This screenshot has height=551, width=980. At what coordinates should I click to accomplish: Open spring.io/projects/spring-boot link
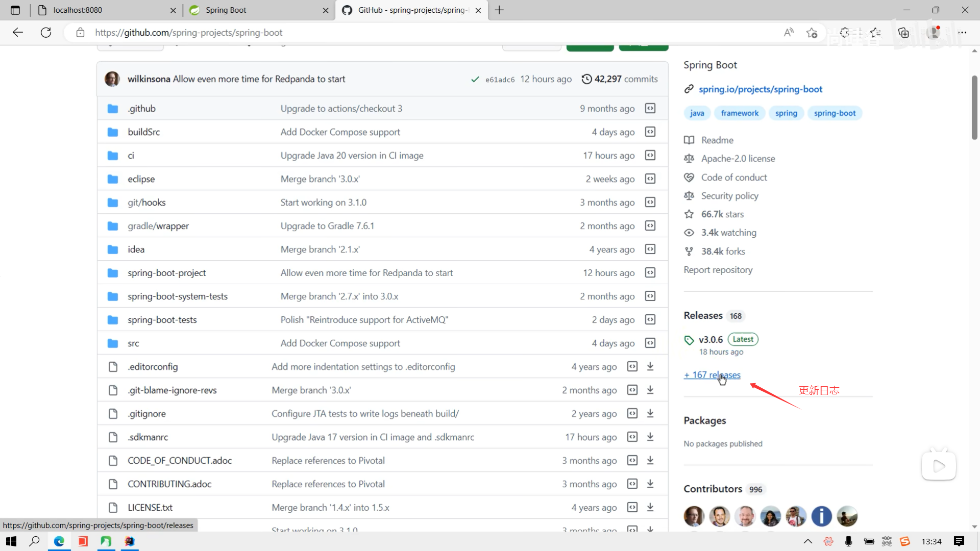760,89
